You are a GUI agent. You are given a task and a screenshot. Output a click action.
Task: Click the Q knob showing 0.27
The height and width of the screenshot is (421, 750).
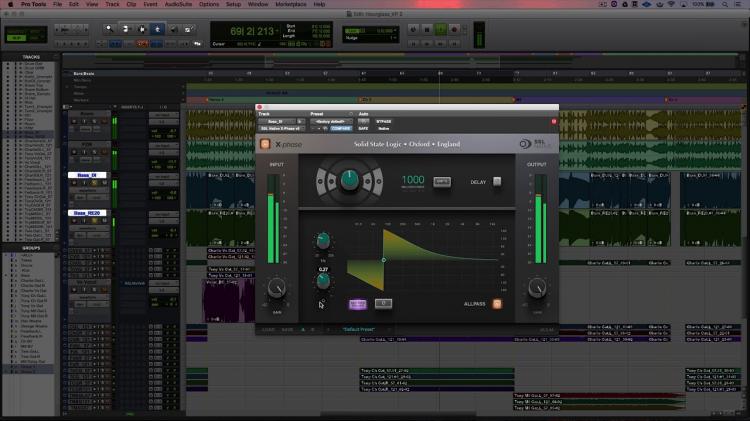coord(323,281)
